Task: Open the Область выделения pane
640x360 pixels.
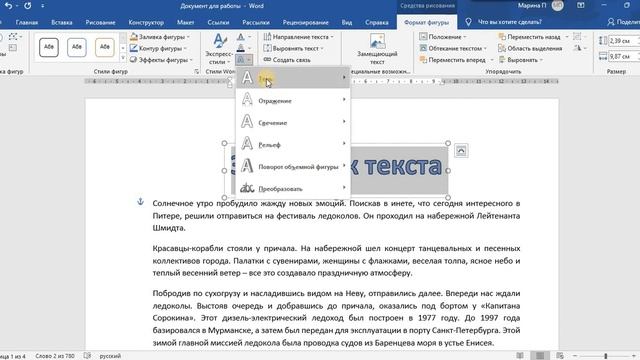Action: pyautogui.click(x=530, y=49)
